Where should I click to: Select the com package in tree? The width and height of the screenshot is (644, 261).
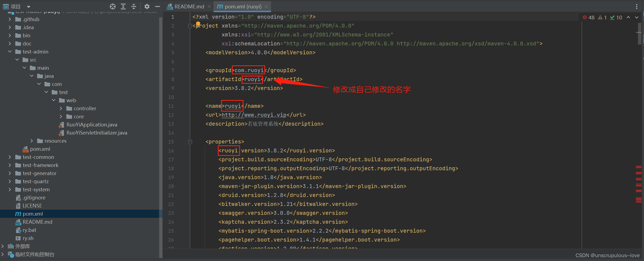tap(57, 84)
